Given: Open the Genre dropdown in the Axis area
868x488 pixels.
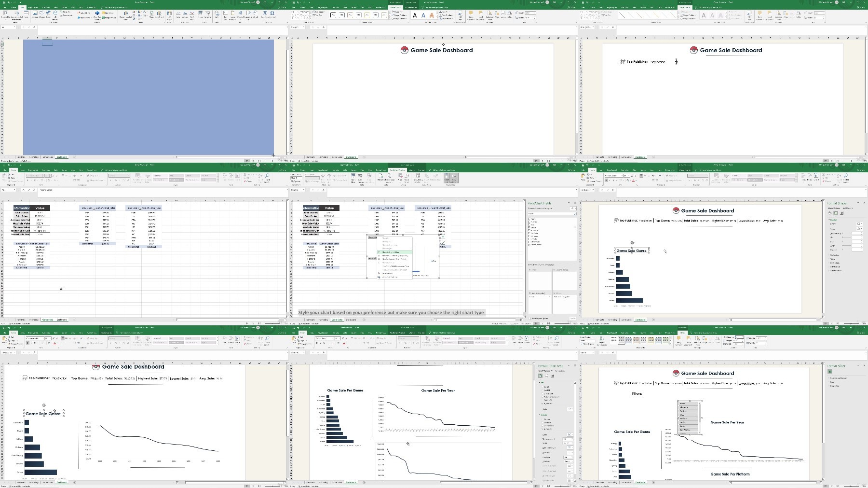Looking at the screenshot, I should pos(549,297).
